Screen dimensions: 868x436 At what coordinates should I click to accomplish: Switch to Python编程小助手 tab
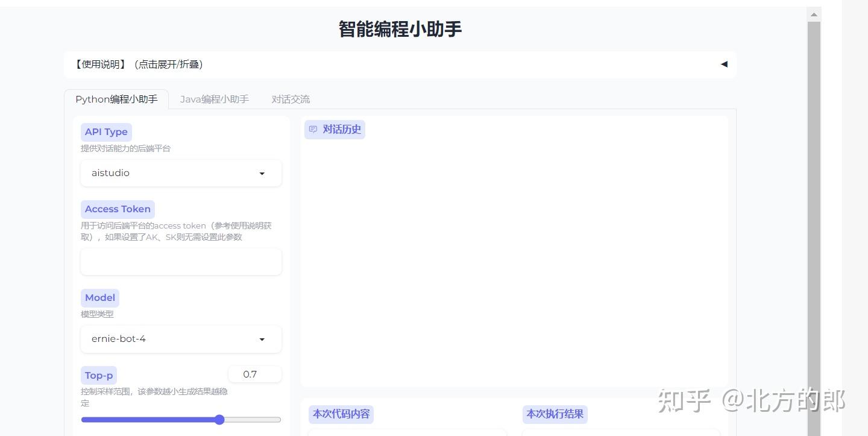[116, 99]
